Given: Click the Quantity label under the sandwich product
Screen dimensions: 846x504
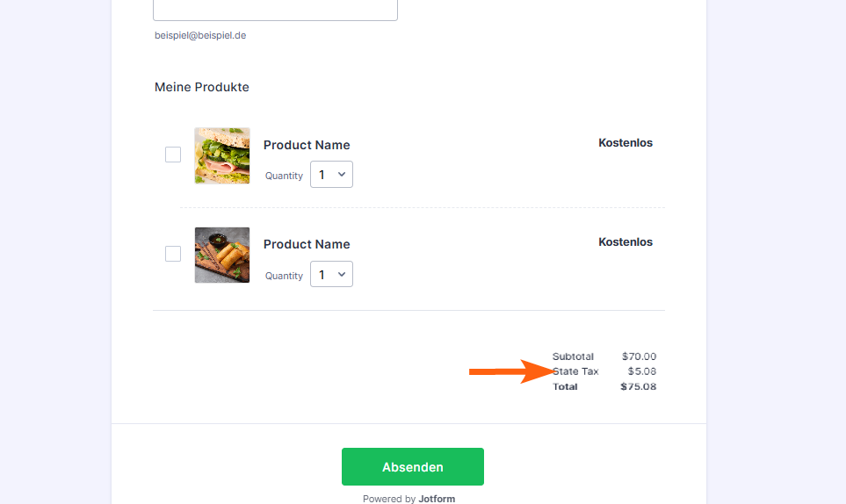Looking at the screenshot, I should coord(284,176).
